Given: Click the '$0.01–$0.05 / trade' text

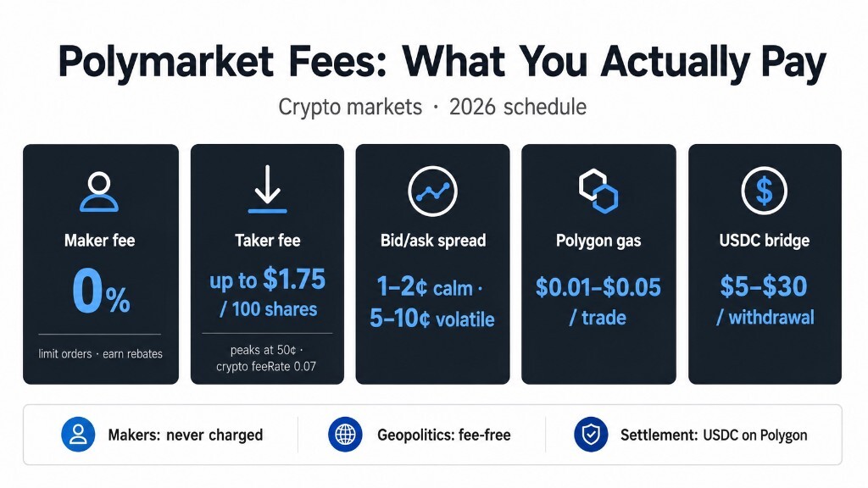Looking at the screenshot, I should coord(598,302).
